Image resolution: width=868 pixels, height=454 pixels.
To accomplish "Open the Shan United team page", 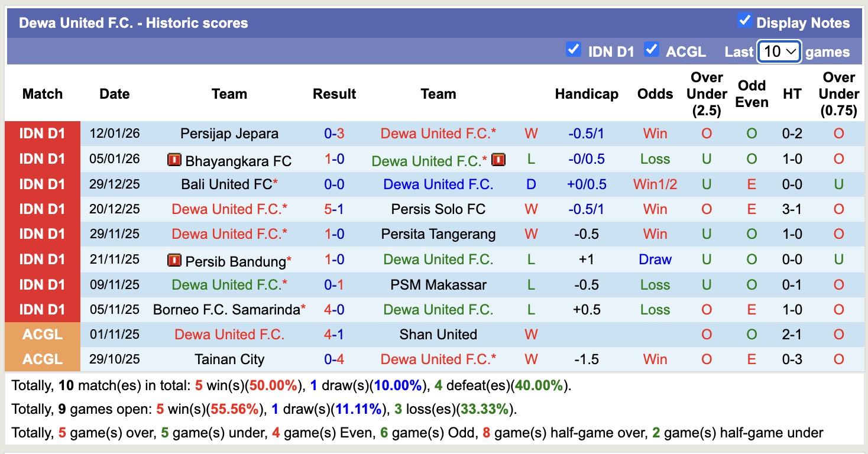I will 438,334.
